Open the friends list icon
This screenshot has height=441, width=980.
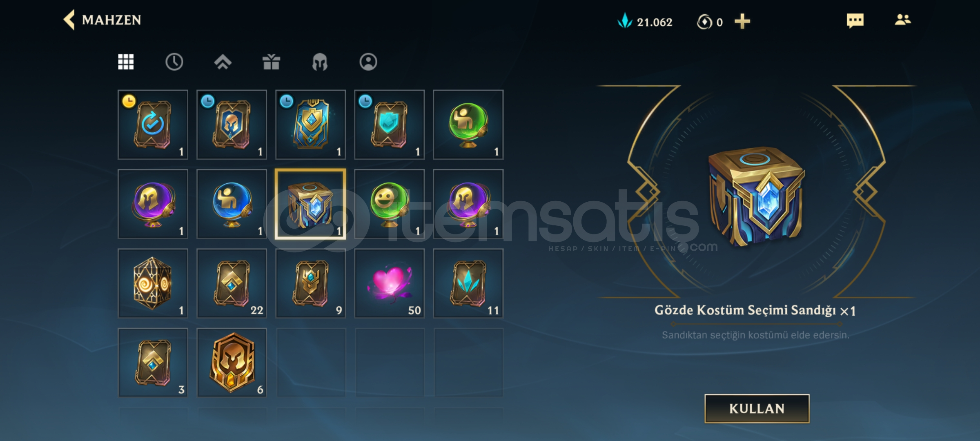[x=902, y=20]
